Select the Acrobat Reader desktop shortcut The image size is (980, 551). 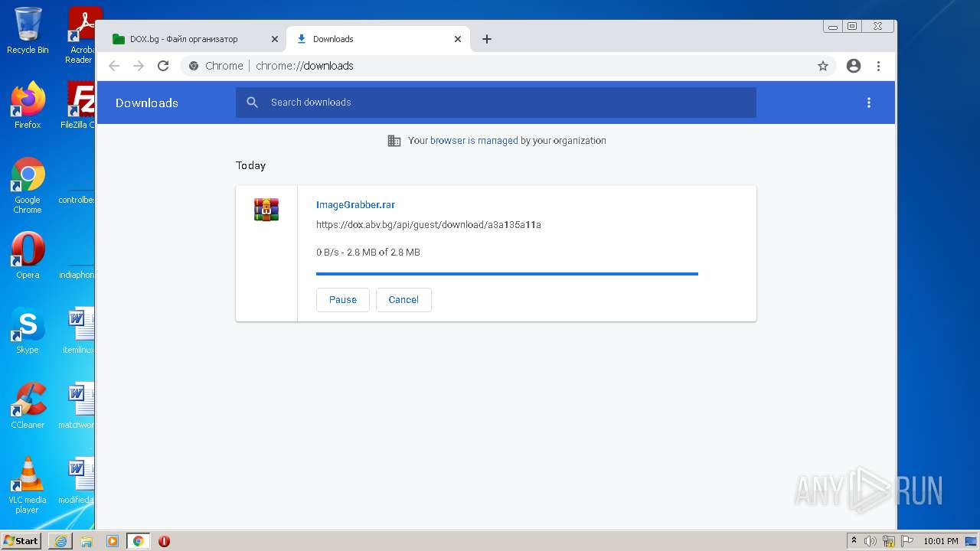point(80,35)
